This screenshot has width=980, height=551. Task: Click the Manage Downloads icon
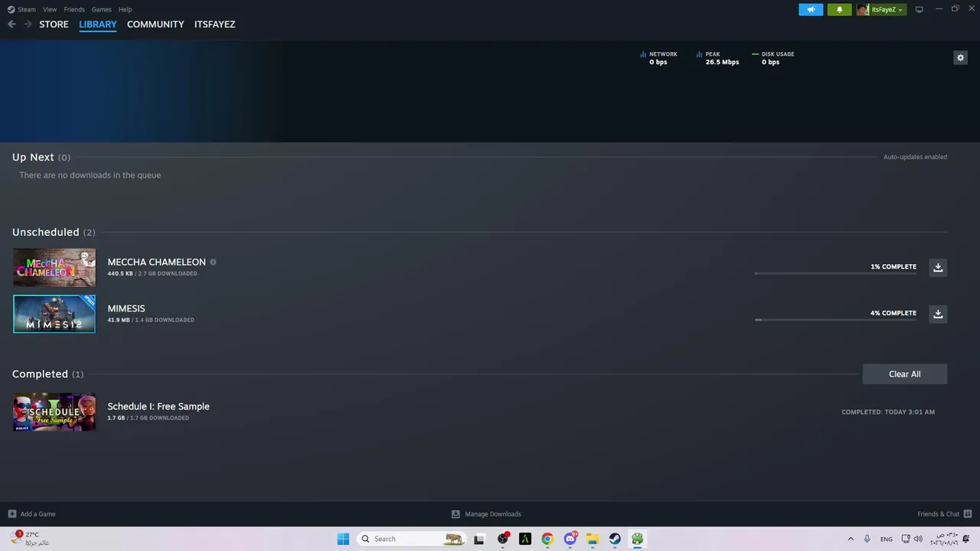click(456, 514)
